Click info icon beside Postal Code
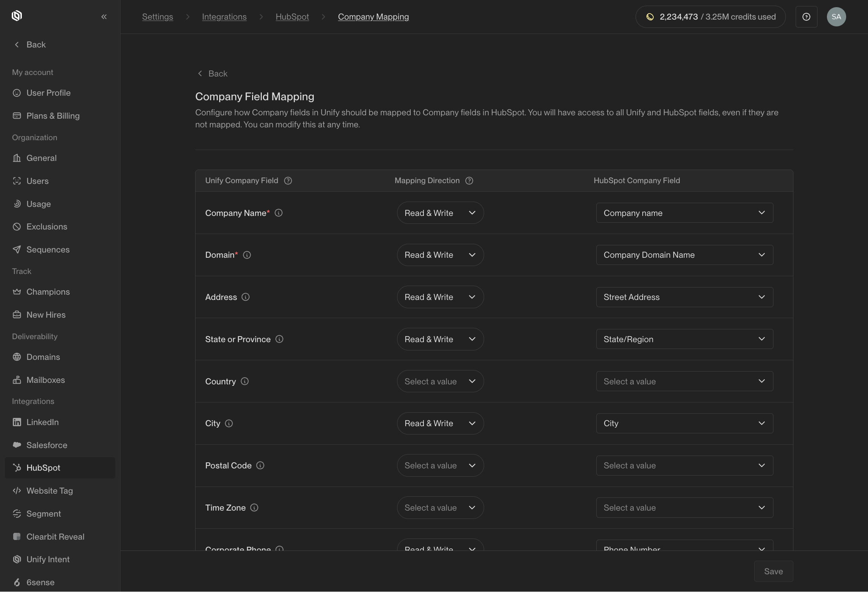 pyautogui.click(x=260, y=465)
